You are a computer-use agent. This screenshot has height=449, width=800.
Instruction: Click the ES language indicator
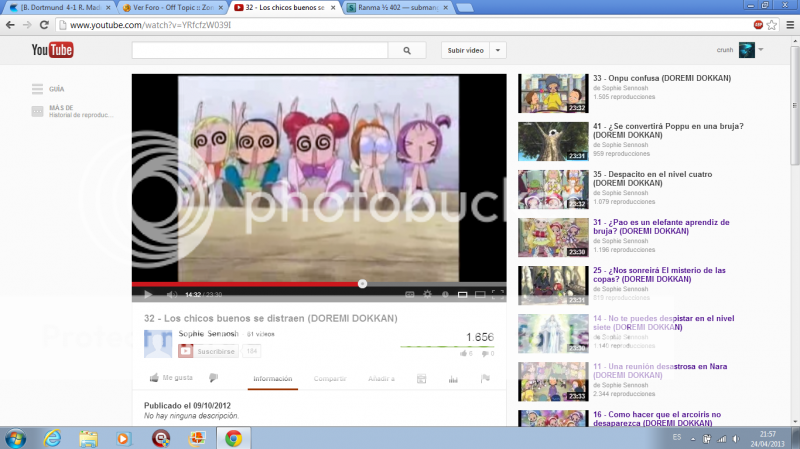[677, 437]
